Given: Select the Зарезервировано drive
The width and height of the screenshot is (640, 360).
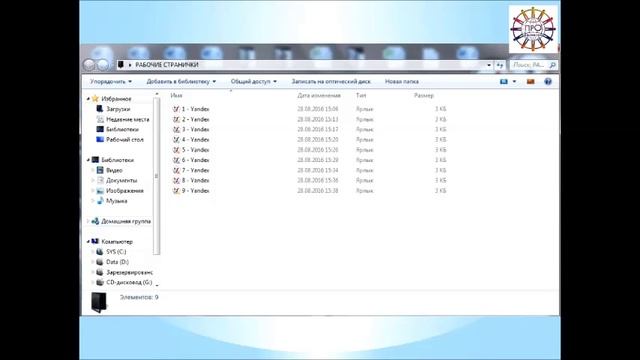Looking at the screenshot, I should click(x=129, y=272).
